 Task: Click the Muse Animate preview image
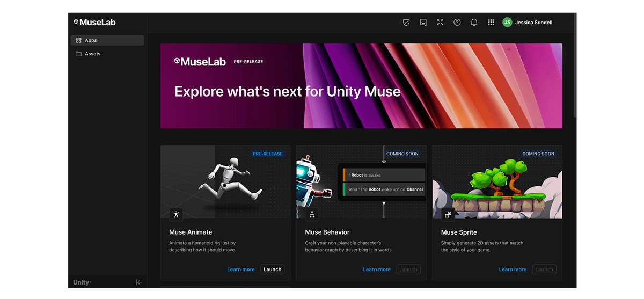[x=225, y=182]
